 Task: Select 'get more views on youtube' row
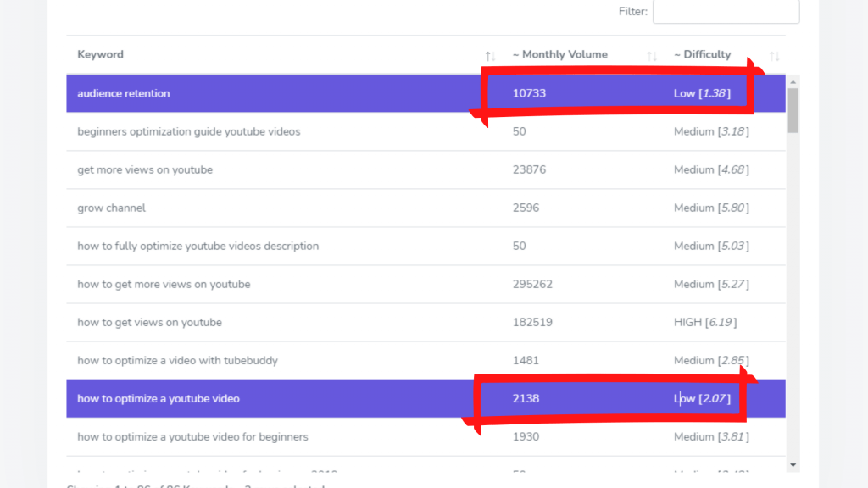[x=145, y=170]
